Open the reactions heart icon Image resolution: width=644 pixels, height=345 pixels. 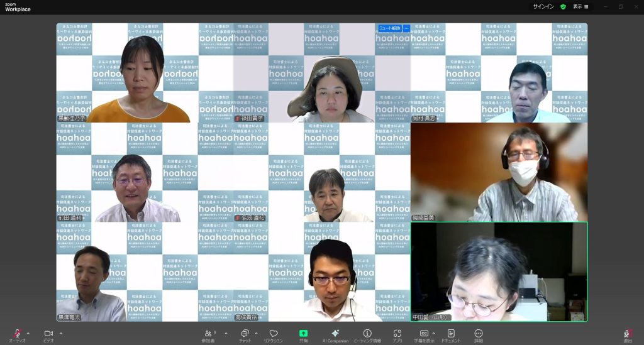[274, 333]
